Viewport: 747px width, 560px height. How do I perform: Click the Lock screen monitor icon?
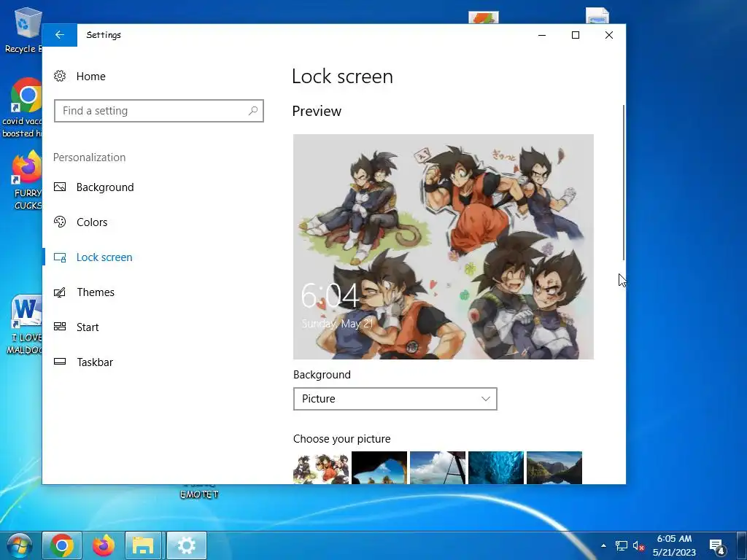[60, 257]
